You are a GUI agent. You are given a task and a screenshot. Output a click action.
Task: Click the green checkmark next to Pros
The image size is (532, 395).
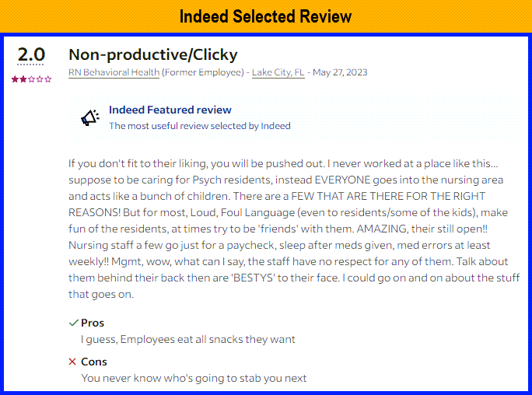pyautogui.click(x=73, y=323)
